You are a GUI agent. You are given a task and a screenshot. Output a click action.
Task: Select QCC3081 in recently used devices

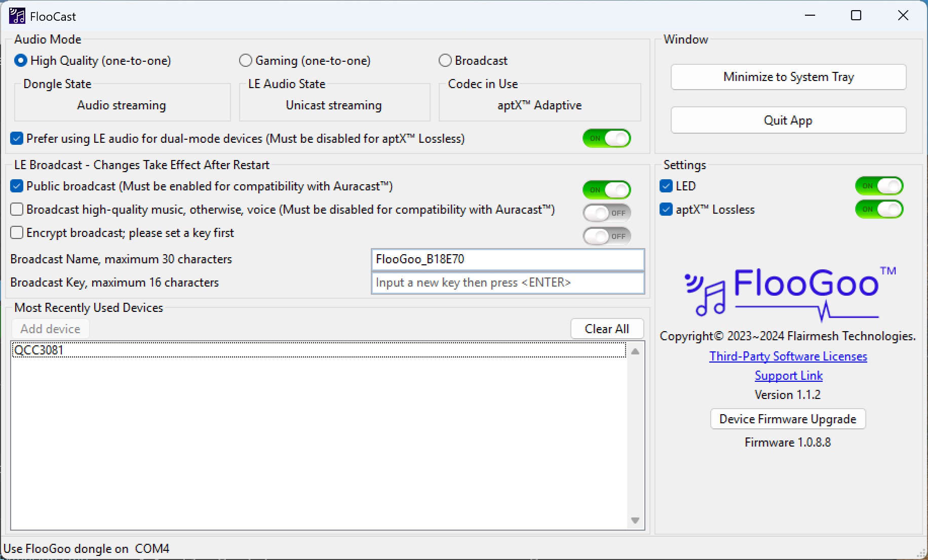(x=40, y=350)
